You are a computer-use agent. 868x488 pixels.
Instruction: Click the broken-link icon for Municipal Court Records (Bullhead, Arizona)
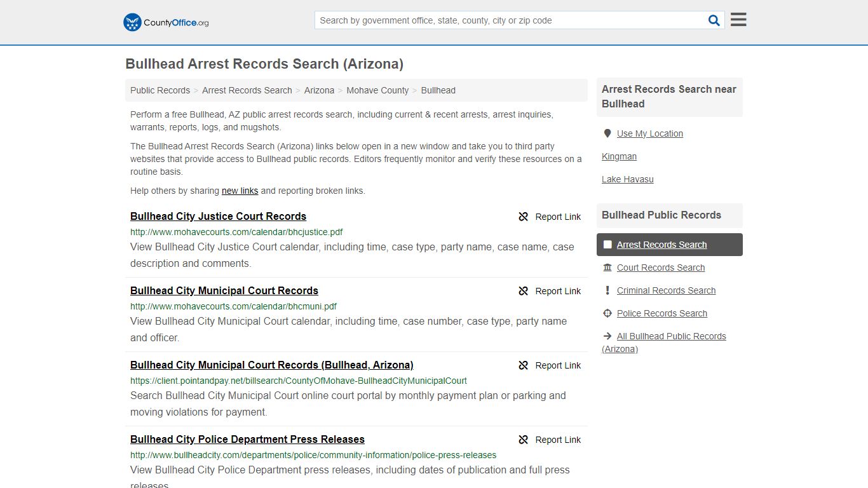pyautogui.click(x=524, y=365)
